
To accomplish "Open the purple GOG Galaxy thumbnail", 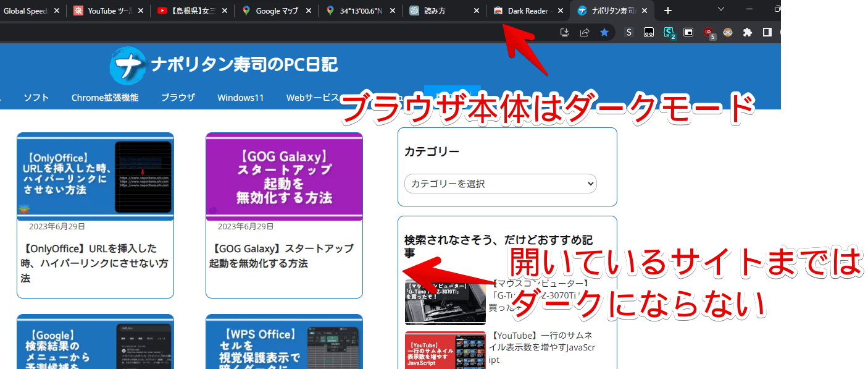I will pyautogui.click(x=284, y=177).
